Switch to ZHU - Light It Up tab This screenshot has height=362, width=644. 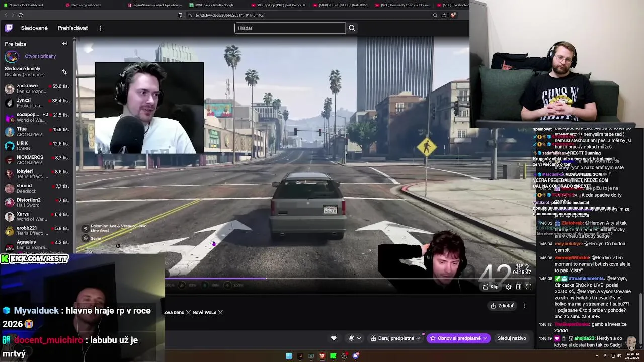click(340, 5)
